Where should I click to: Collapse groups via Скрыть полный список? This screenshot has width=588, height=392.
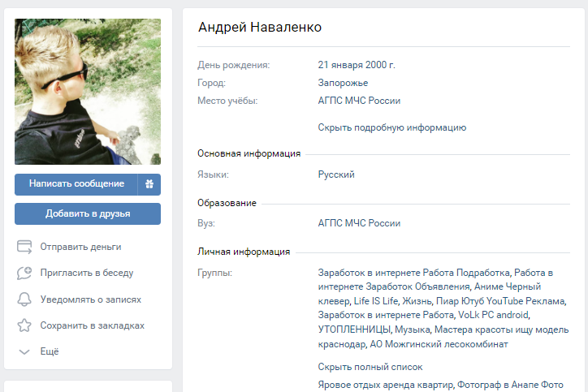pyautogui.click(x=370, y=367)
